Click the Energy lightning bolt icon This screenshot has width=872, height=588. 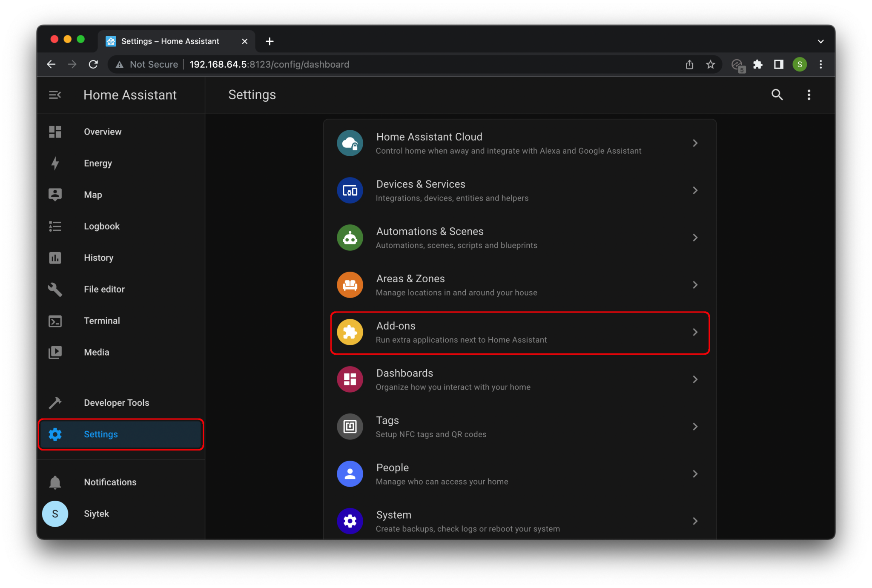click(x=55, y=163)
